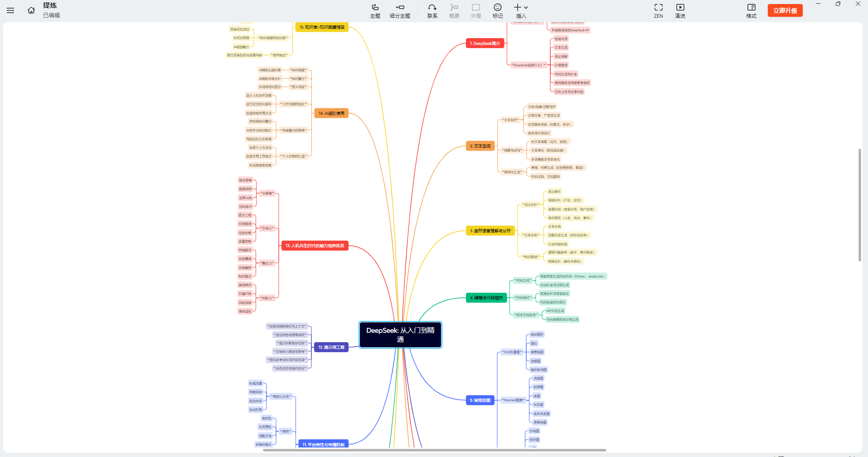Click subtopic **深度整合的思维**
The image size is (868, 457).
click(x=294, y=131)
